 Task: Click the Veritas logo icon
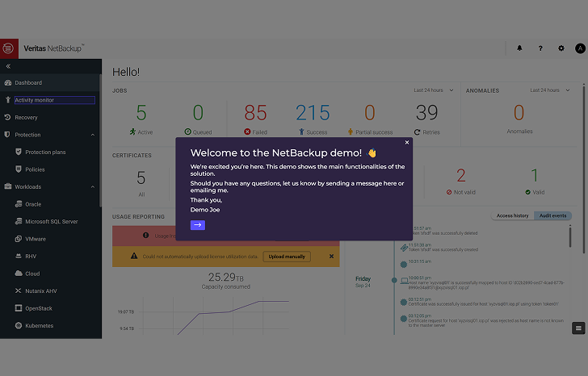coord(8,48)
